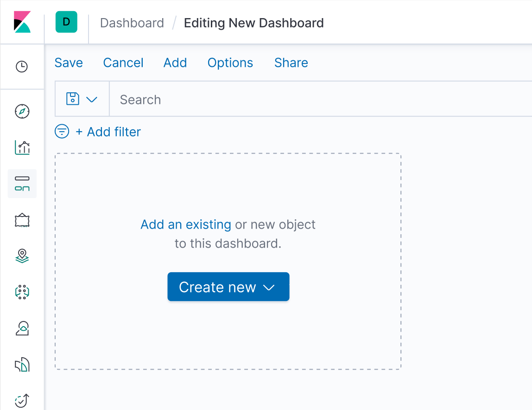This screenshot has width=532, height=410.
Task: Open Machine Learning icon in sidebar
Action: coord(22,292)
